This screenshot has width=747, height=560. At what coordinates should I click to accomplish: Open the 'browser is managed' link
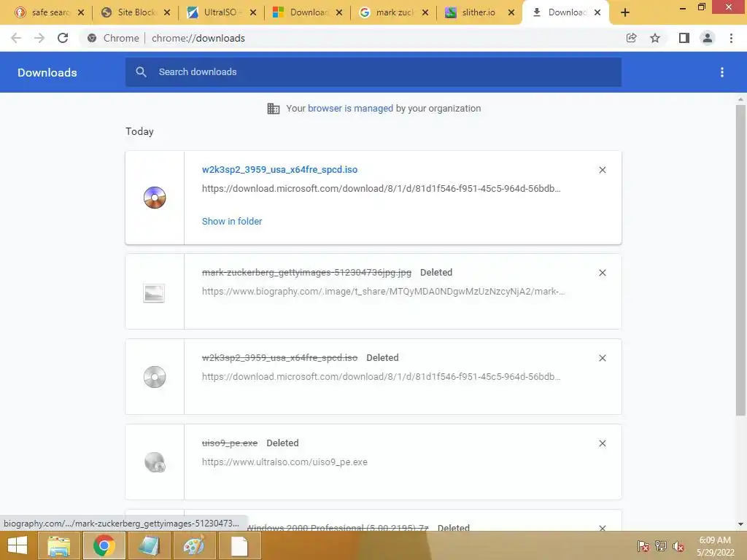[x=351, y=108]
